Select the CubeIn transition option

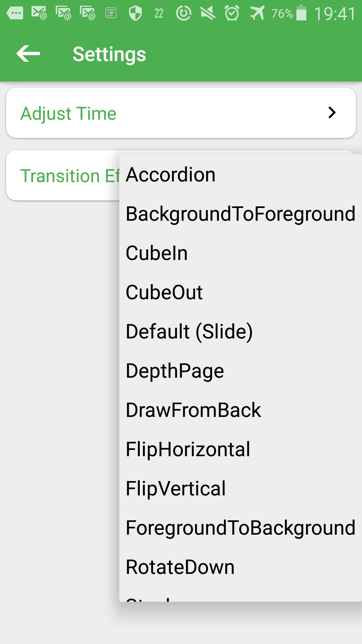(x=241, y=253)
